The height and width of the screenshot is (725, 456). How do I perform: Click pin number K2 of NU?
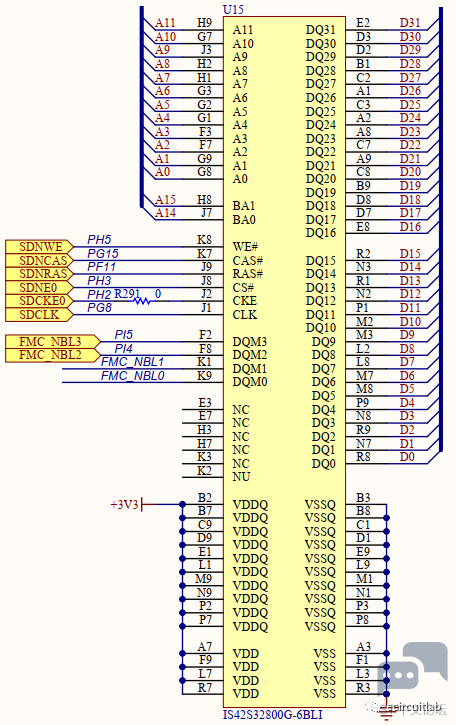[204, 470]
